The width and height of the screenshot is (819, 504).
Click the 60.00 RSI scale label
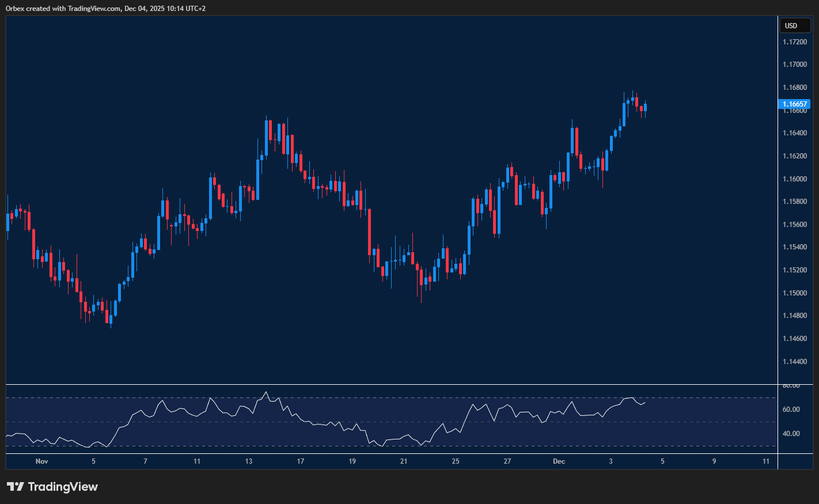point(792,409)
